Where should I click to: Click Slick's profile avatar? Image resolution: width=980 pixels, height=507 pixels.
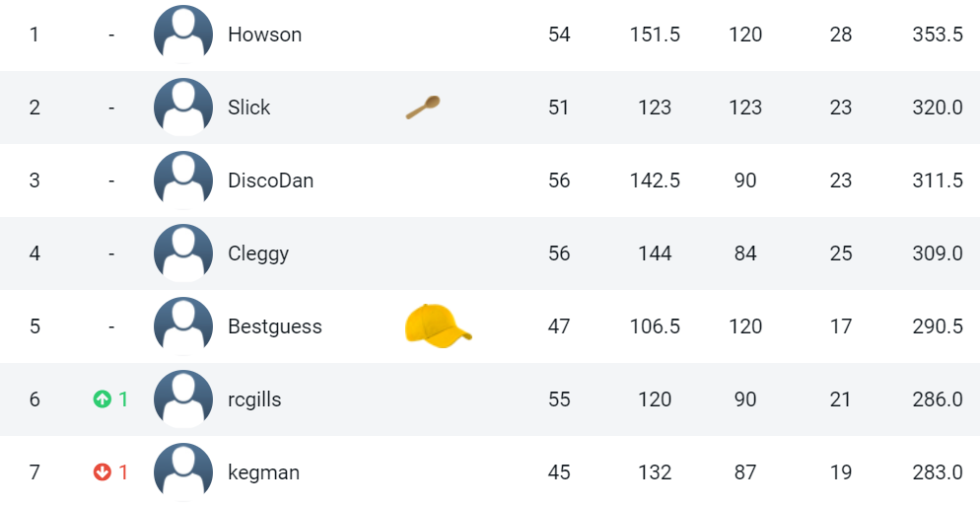coord(183,108)
